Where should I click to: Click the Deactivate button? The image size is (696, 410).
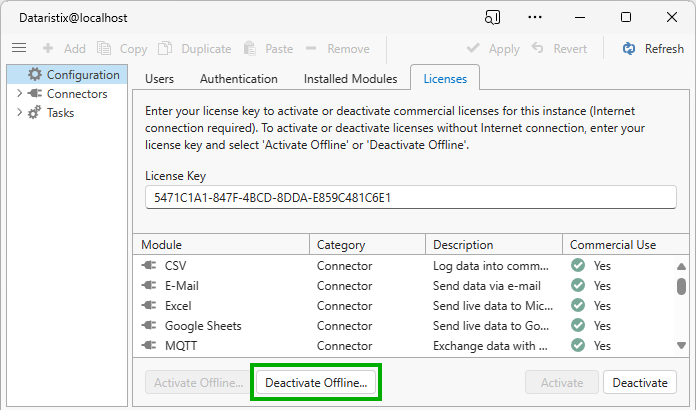click(x=639, y=382)
